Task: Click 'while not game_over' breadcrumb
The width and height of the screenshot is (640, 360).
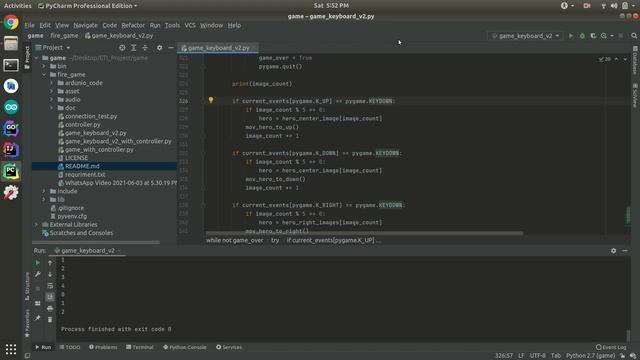Action: pos(235,240)
